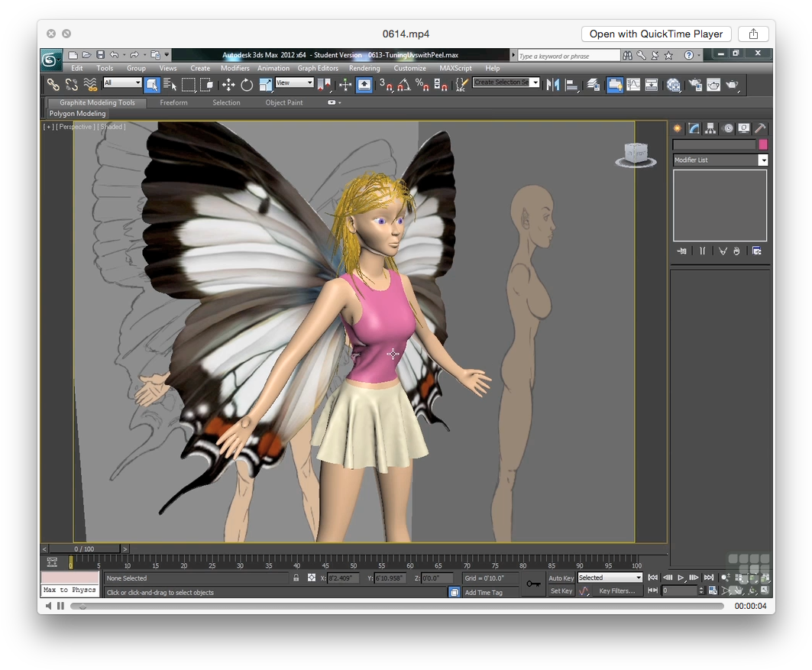Toggle Percent Snap
Image resolution: width=812 pixels, height=670 pixels.
pyautogui.click(x=422, y=84)
